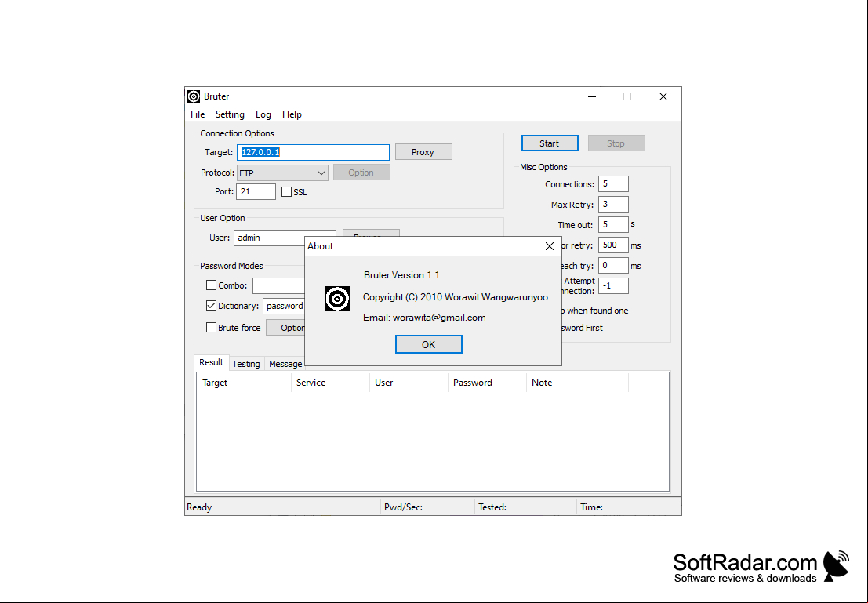Click the Bruter target logo in About dialog

tap(337, 299)
